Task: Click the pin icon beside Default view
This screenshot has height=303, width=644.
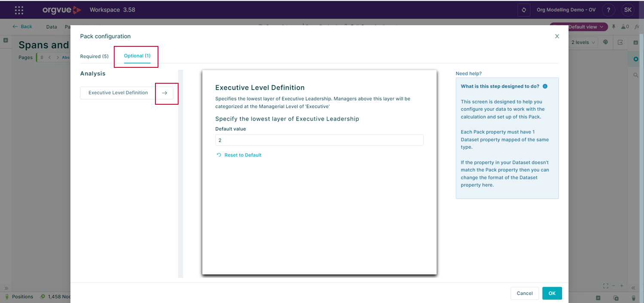Action: 614,27
